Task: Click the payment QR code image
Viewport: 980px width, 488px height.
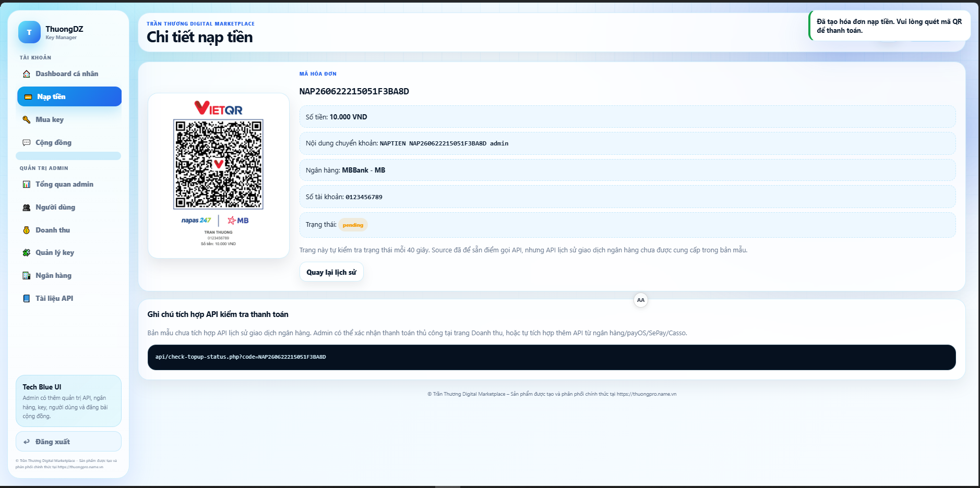Action: tap(218, 164)
